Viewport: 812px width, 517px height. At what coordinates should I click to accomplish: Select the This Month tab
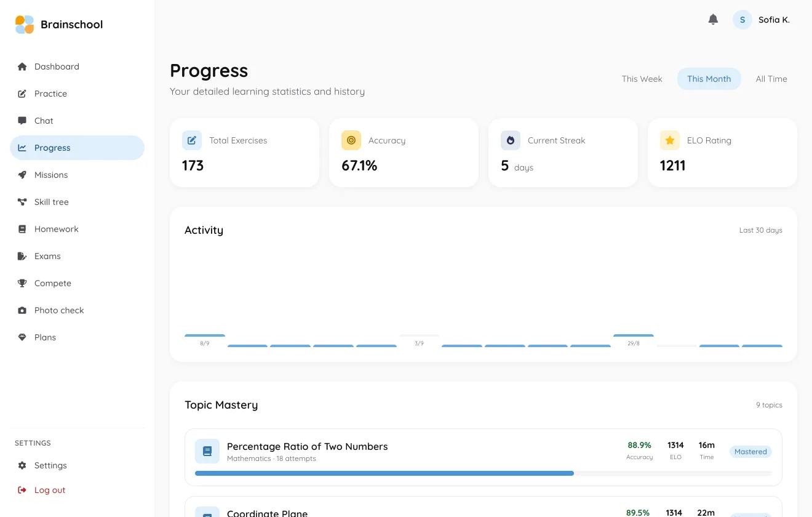(709, 79)
